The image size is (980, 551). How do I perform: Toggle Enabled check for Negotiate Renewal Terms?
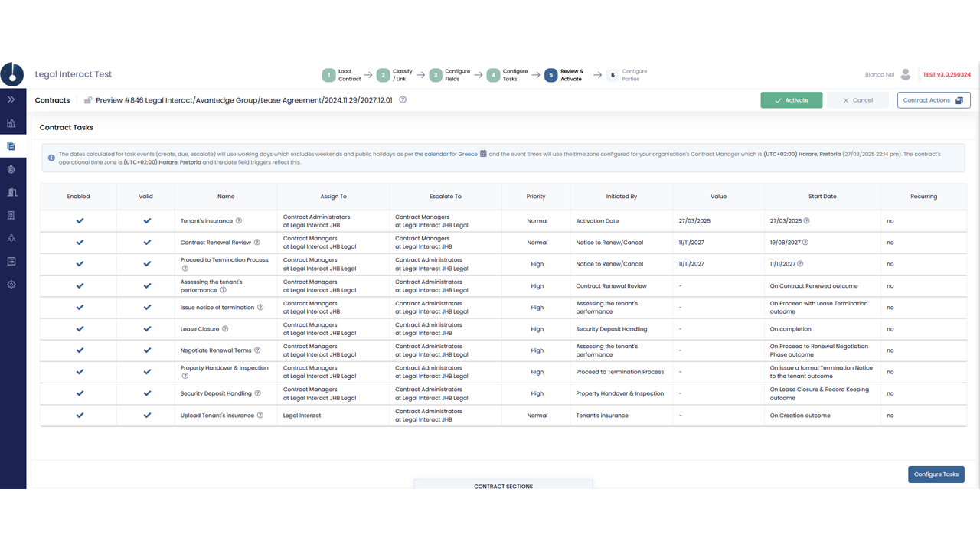tap(80, 350)
